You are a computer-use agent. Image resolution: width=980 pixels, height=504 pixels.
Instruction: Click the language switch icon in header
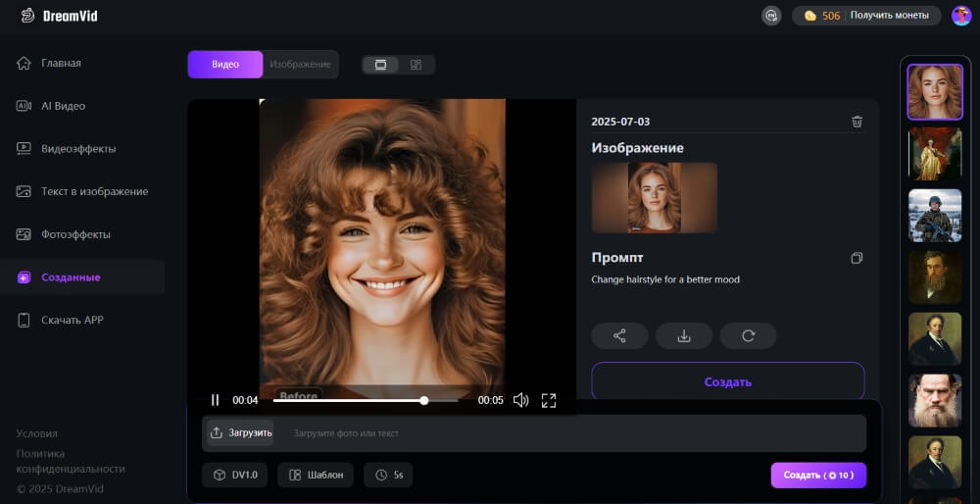point(771,16)
